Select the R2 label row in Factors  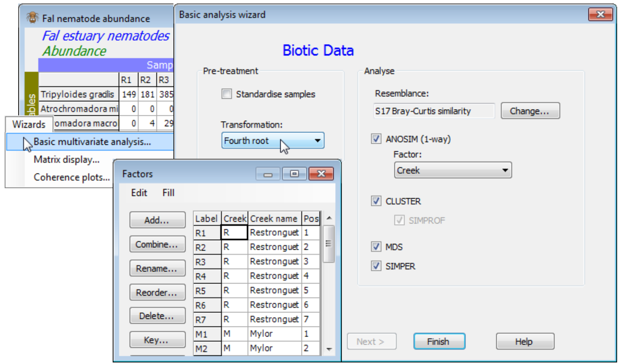tap(207, 247)
